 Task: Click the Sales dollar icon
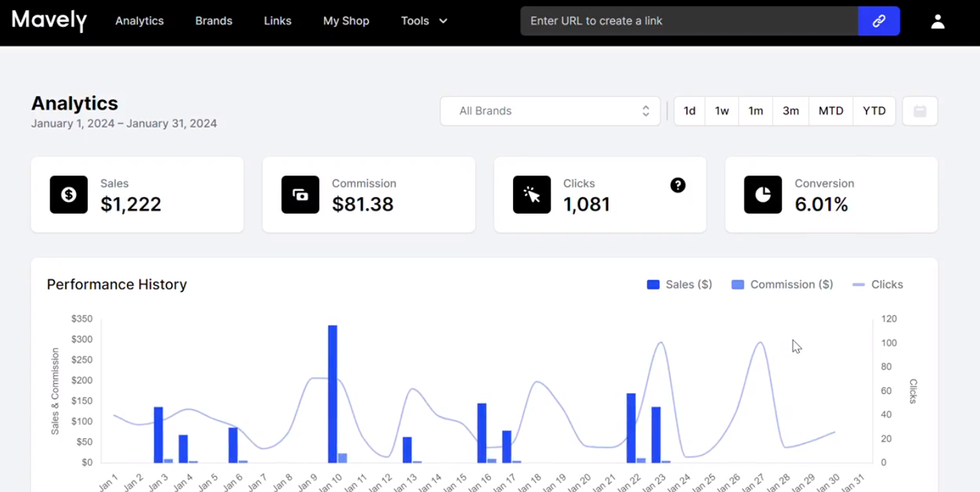point(68,195)
